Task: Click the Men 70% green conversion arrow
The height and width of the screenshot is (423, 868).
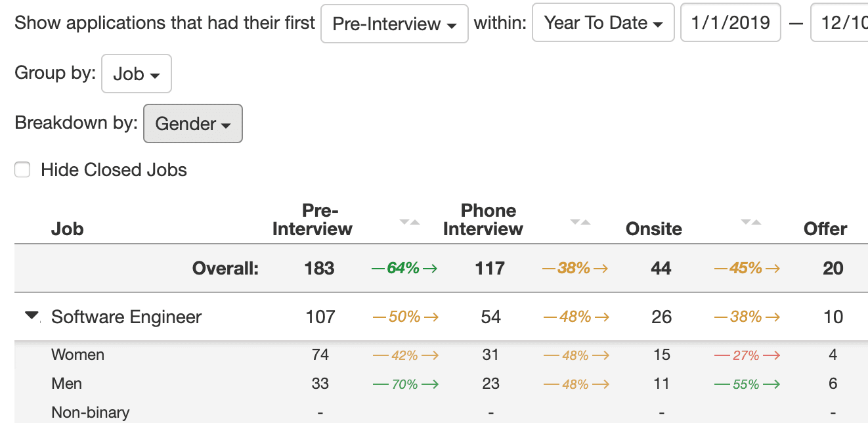Action: pyautogui.click(x=405, y=384)
